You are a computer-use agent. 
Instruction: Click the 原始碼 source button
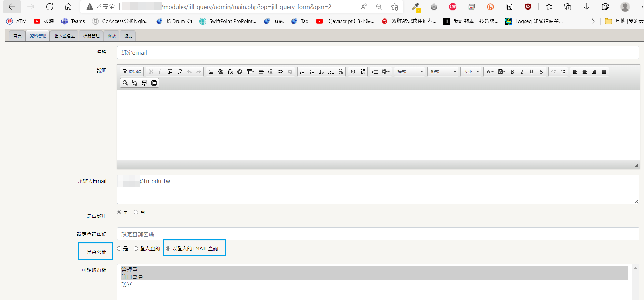click(x=132, y=72)
